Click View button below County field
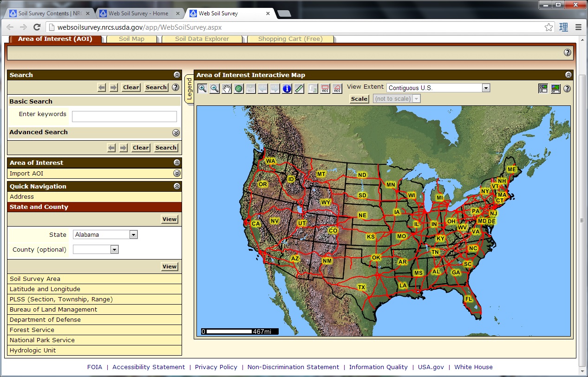588x377 pixels. click(x=170, y=266)
